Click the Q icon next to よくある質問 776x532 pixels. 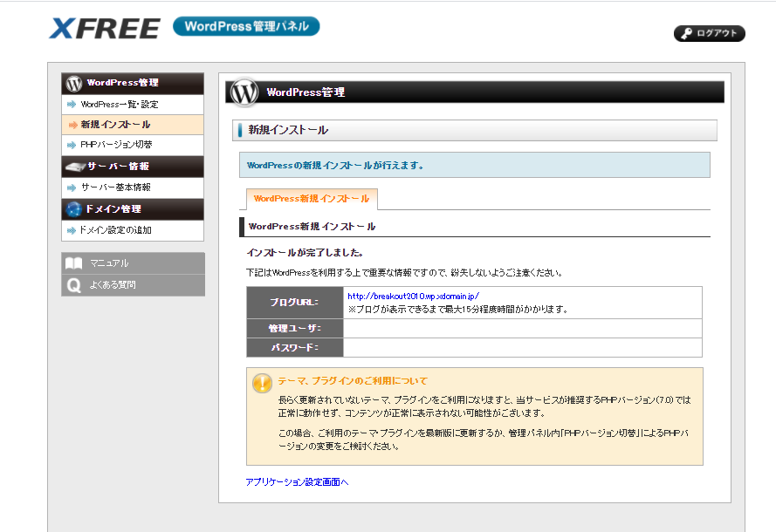point(73,285)
